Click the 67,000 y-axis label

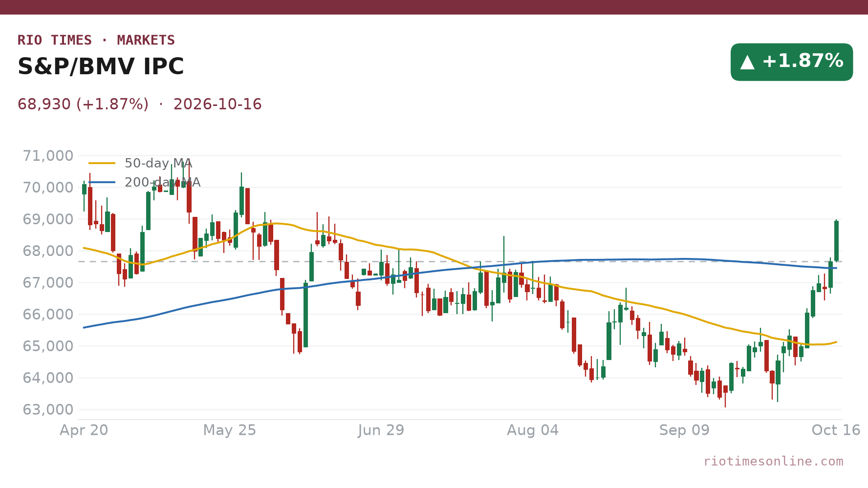[x=48, y=283]
